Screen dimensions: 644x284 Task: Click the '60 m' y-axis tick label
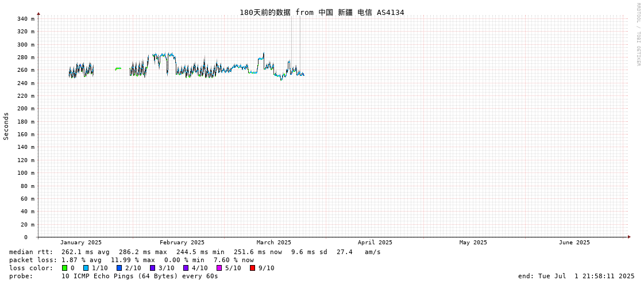[x=28, y=198]
